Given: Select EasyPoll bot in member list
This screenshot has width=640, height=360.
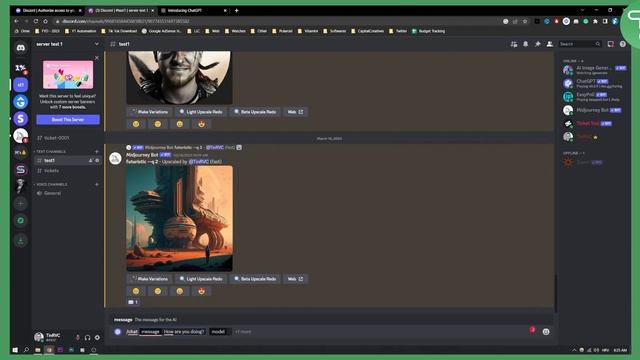Looking at the screenshot, I should (x=594, y=97).
